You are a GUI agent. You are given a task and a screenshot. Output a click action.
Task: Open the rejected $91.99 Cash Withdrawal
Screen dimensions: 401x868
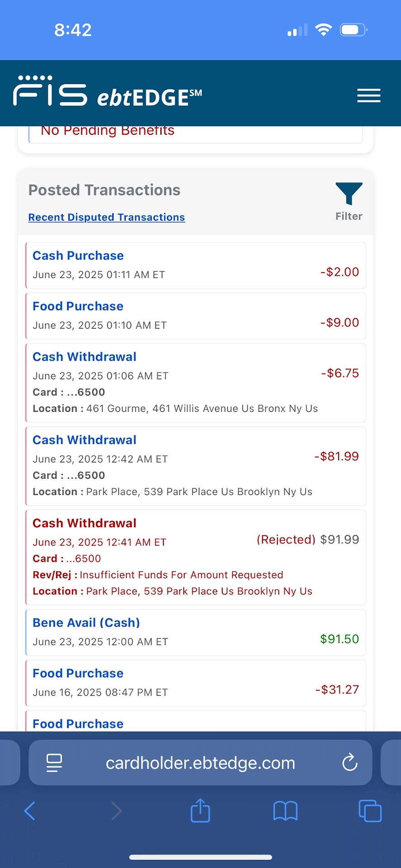(196, 557)
